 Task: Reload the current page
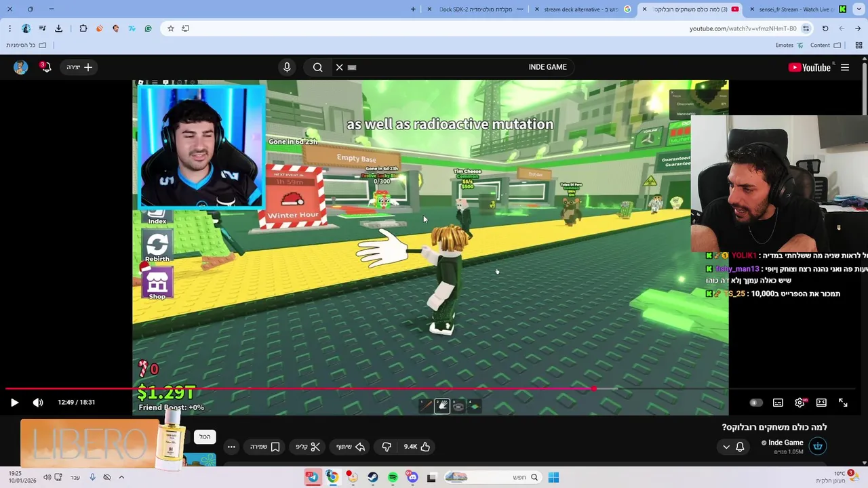[825, 28]
